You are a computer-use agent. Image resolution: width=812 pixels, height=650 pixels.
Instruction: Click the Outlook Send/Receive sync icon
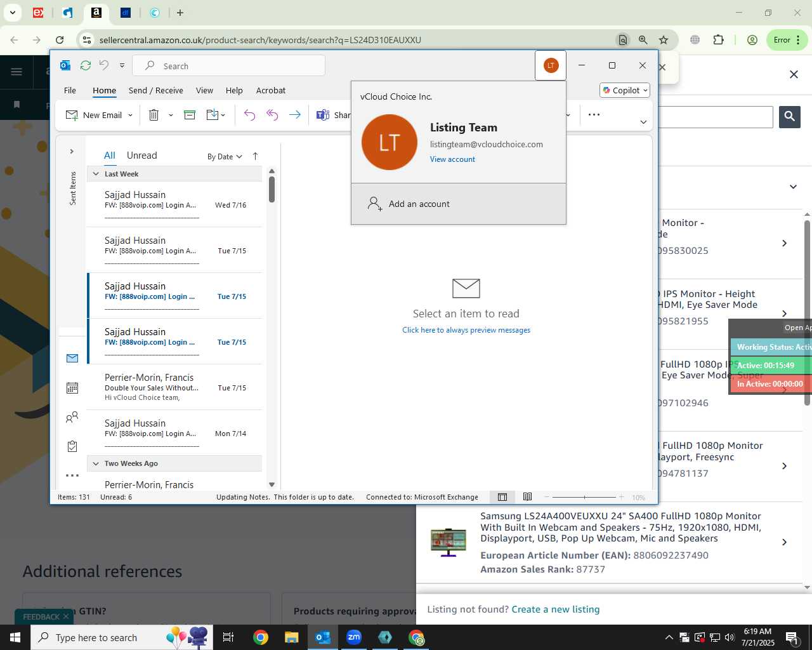(86, 65)
